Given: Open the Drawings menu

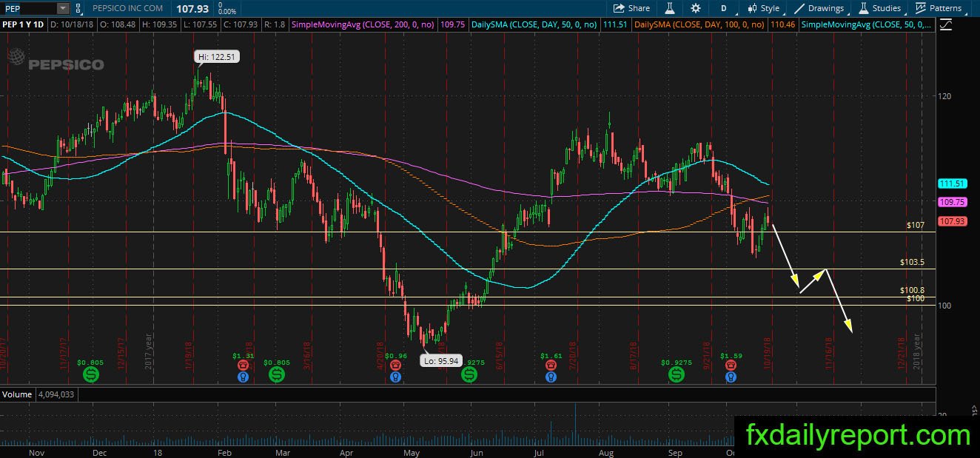Looking at the screenshot, I should (819, 8).
